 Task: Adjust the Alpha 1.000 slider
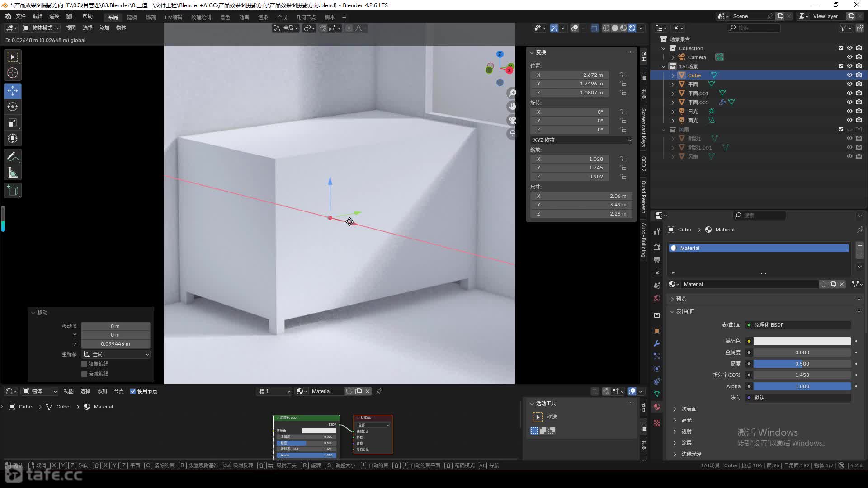[x=802, y=386]
